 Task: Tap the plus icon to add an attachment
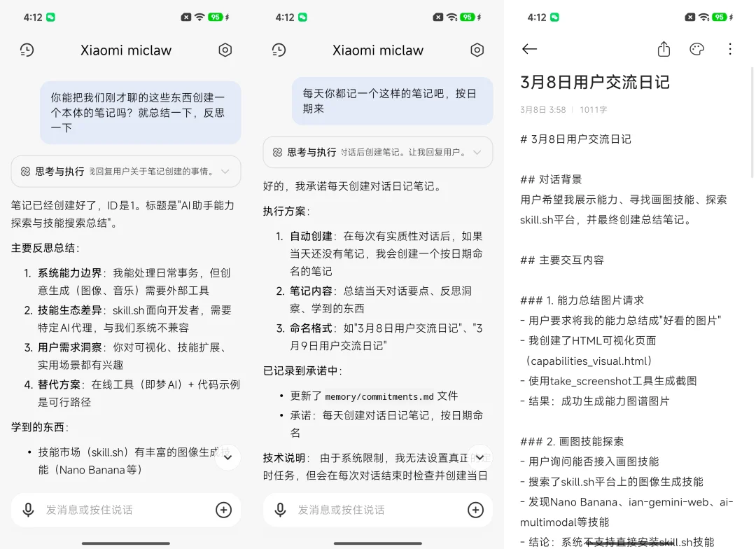(223, 510)
